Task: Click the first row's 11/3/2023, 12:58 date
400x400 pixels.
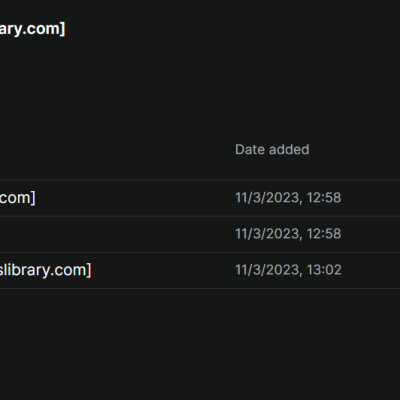Action: tap(288, 198)
